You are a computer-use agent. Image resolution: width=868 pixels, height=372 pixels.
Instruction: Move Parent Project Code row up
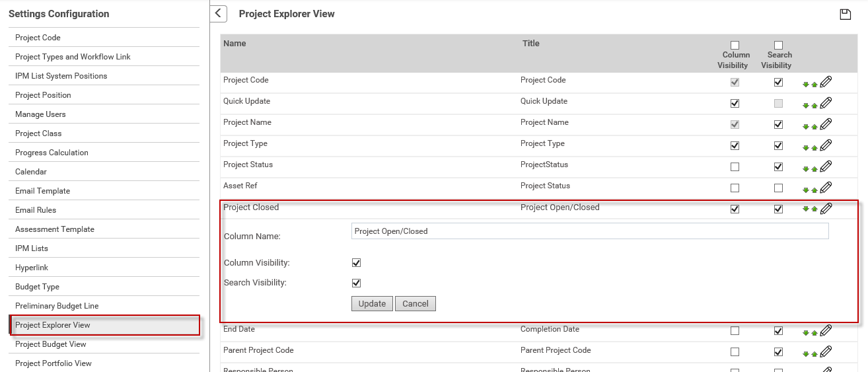point(814,354)
